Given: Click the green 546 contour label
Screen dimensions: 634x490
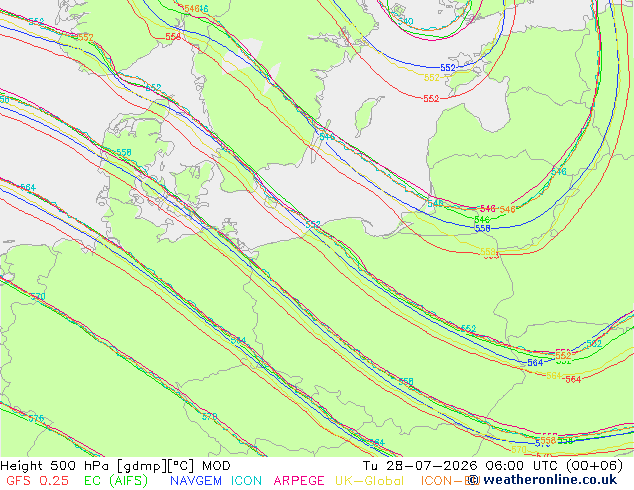Looking at the screenshot, I should (482, 219).
